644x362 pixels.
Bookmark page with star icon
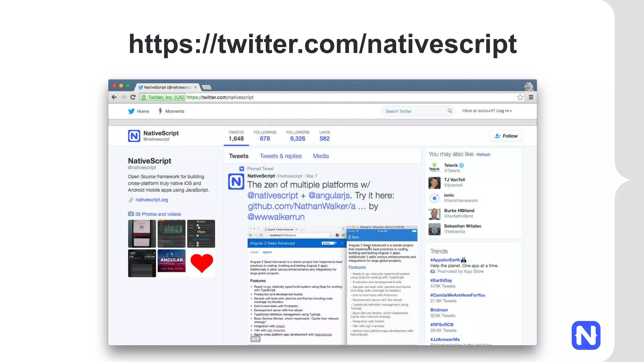(520, 97)
